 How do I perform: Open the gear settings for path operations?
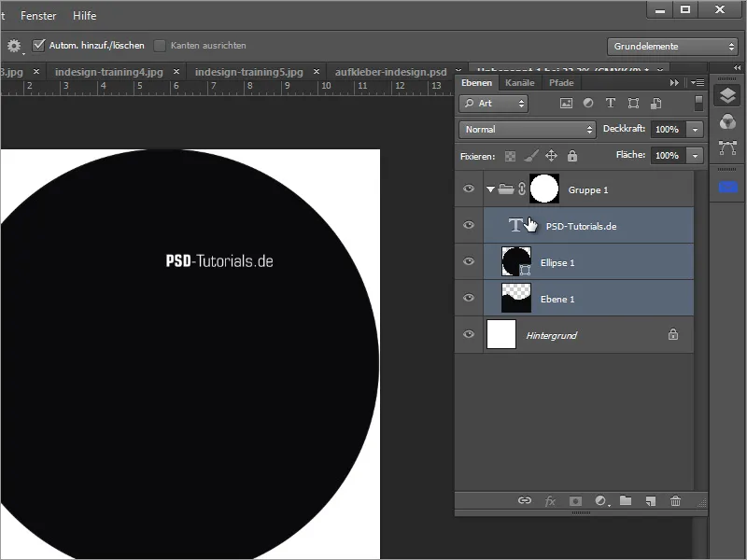(x=14, y=46)
